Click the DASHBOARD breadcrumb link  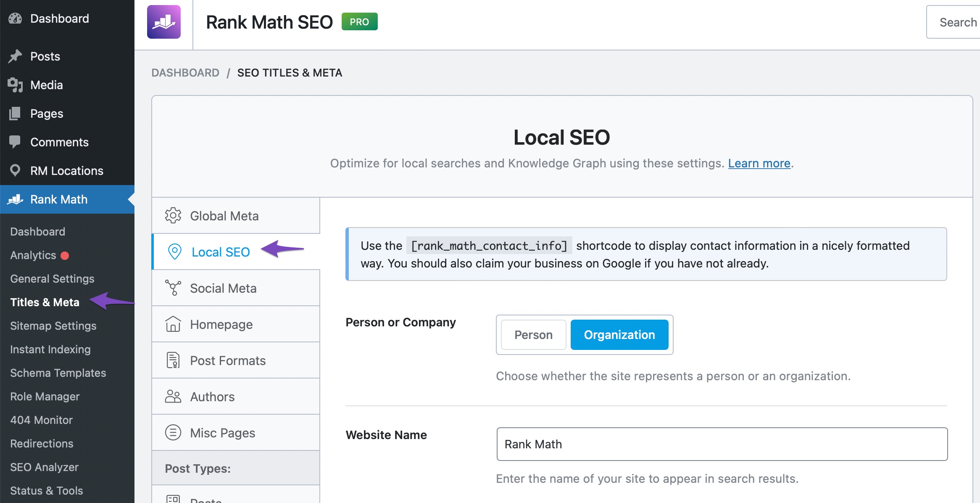tap(185, 73)
